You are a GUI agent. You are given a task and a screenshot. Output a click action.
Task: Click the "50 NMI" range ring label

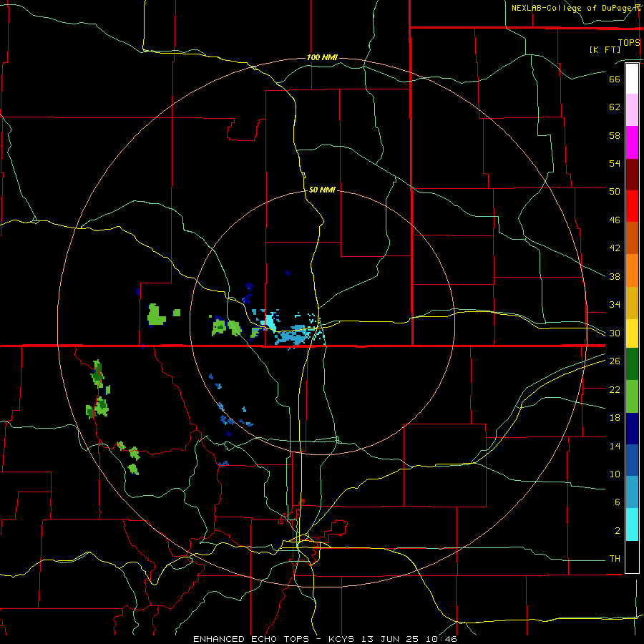322,190
